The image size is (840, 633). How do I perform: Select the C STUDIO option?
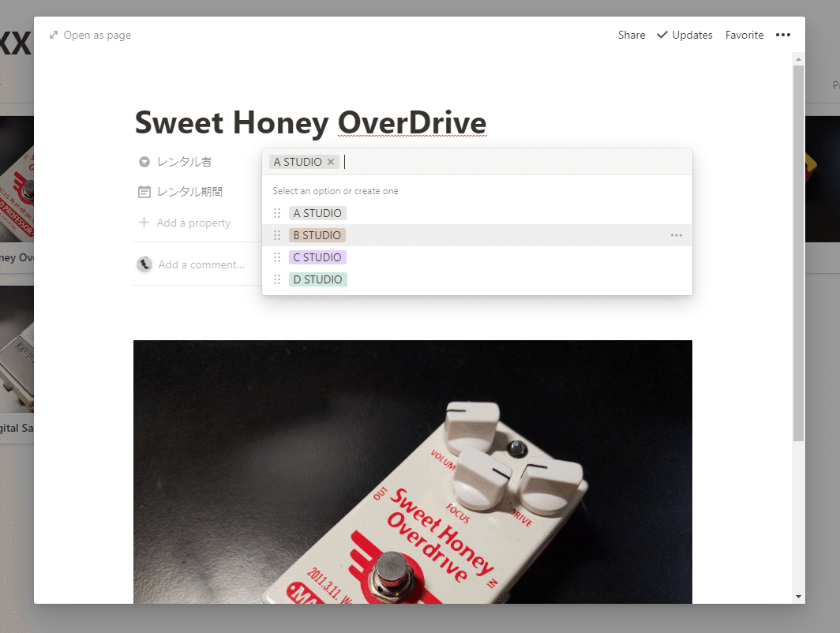pyautogui.click(x=317, y=257)
